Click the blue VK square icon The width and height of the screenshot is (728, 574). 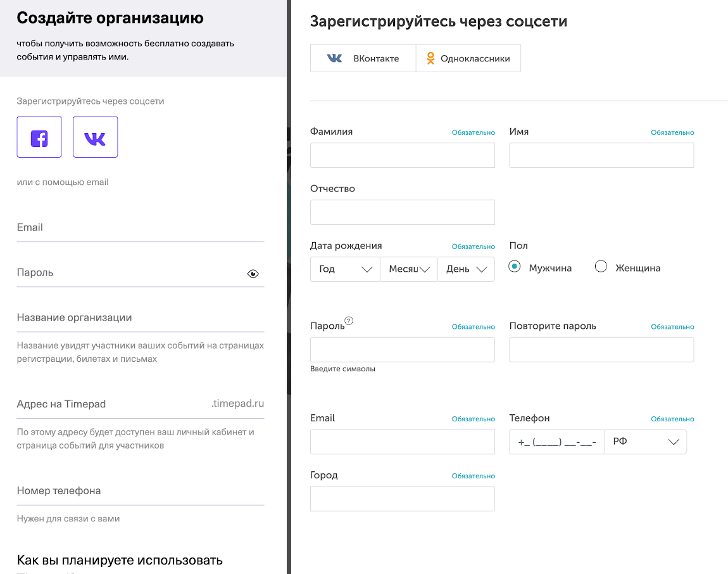point(95,136)
